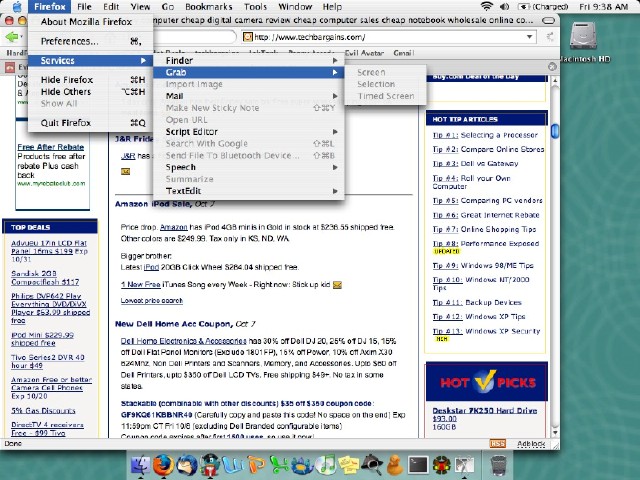Open Tip #11: Backup Devices
Screen dimensions: 640x480
click(x=477, y=302)
